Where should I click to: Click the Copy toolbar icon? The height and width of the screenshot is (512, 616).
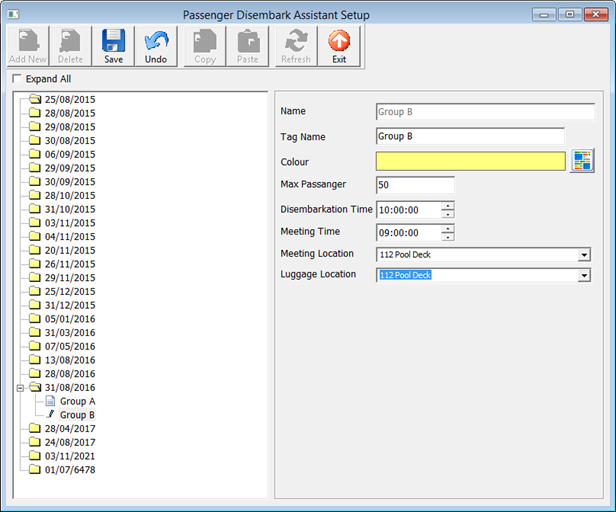[x=205, y=46]
